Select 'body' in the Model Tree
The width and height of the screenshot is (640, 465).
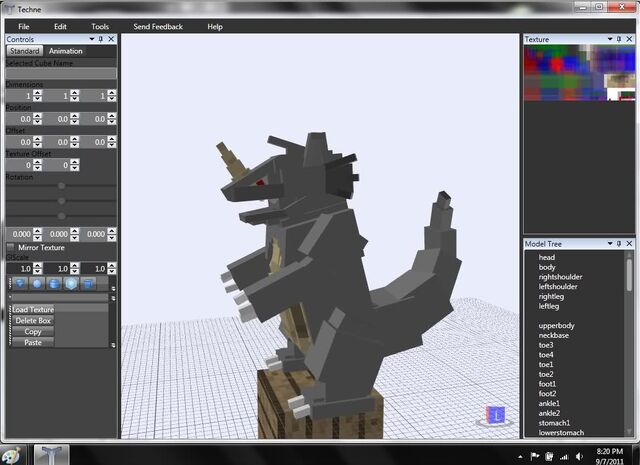pos(547,267)
